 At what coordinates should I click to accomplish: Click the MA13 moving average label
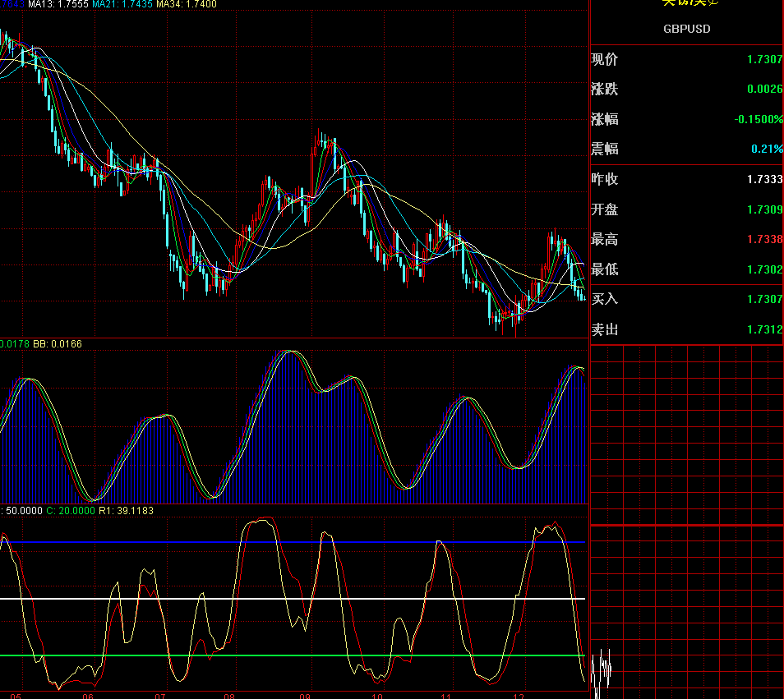58,4
